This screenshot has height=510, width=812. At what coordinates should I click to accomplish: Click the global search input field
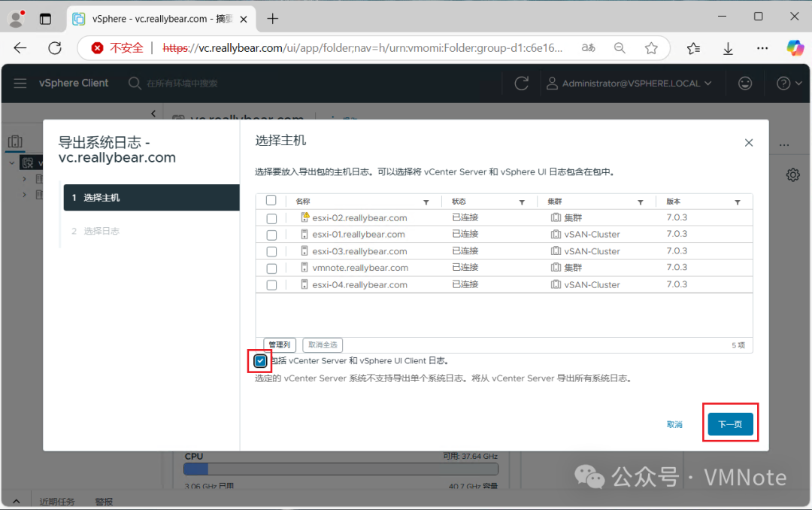pos(182,83)
